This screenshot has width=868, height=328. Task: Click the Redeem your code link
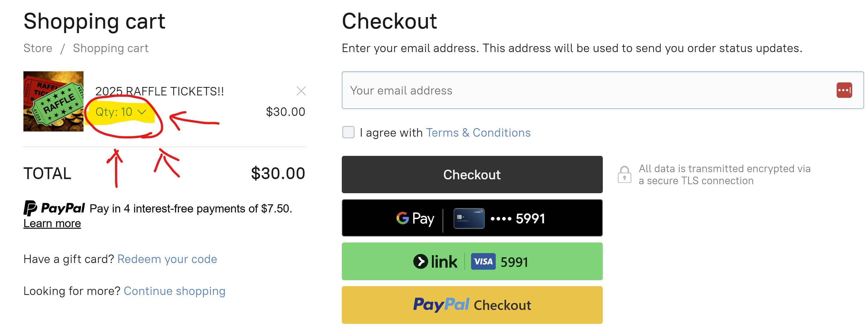tap(167, 259)
